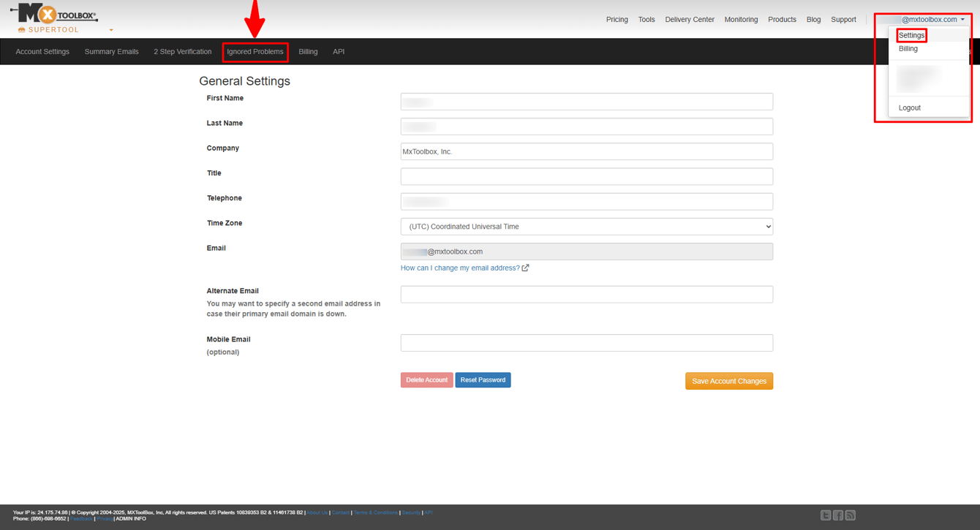This screenshot has width=980, height=530.
Task: Click the MxToolbox logo
Action: click(54, 14)
